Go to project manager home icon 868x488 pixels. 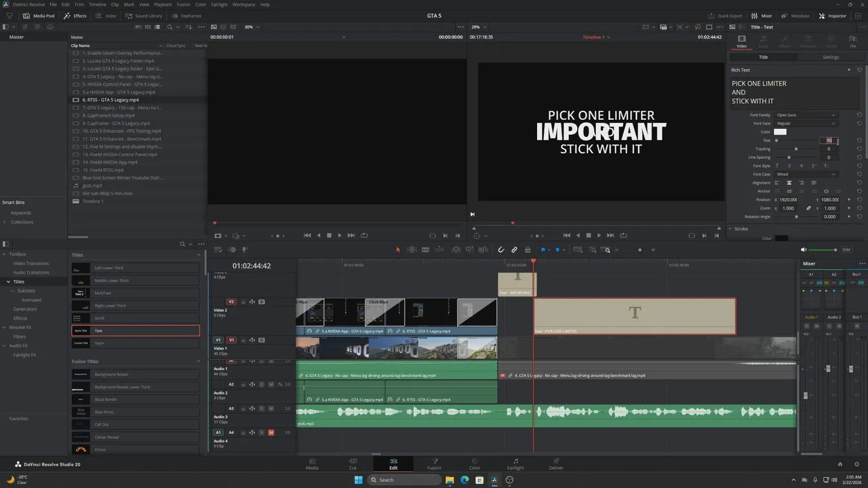tap(840, 464)
